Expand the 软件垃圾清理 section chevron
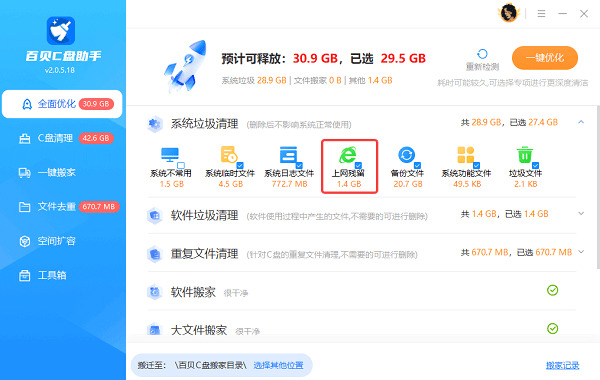Viewport: 600px width, 380px height. click(x=581, y=214)
